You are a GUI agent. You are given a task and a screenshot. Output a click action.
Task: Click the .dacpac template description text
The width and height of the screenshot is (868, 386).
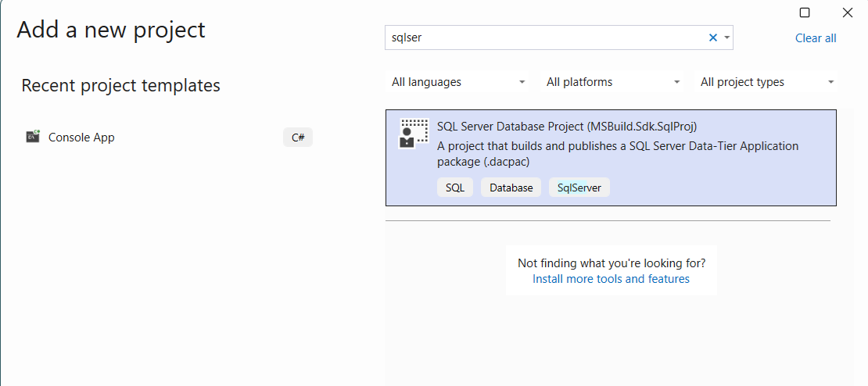pyautogui.click(x=618, y=154)
